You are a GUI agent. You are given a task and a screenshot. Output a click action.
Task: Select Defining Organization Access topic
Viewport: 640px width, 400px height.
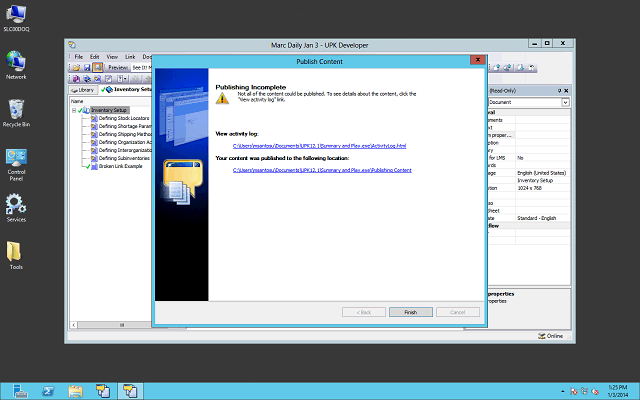click(x=125, y=142)
